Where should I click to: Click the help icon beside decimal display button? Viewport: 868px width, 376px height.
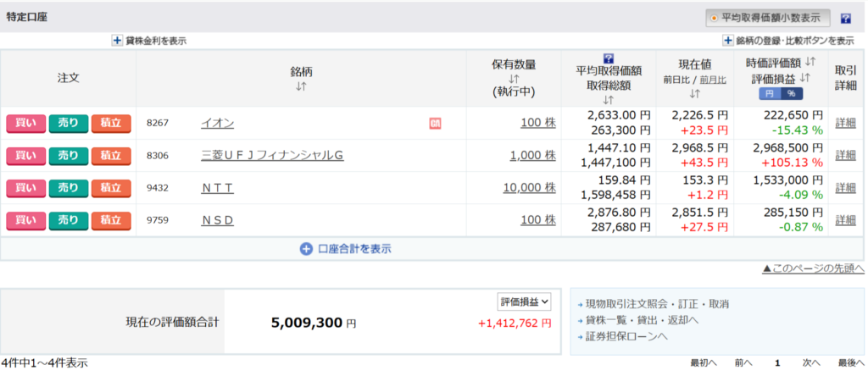845,18
